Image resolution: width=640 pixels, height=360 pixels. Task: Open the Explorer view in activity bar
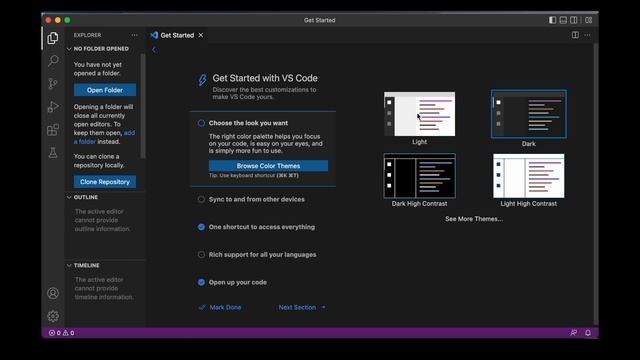click(53, 38)
